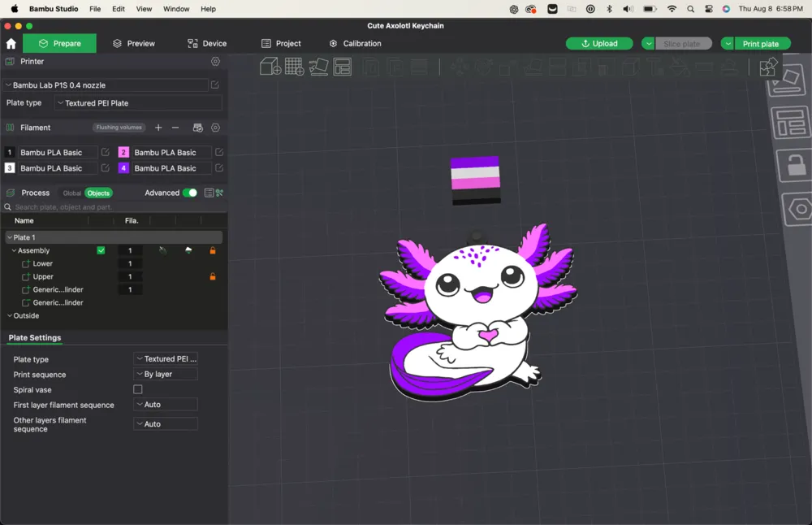The width and height of the screenshot is (812, 525).
Task: Switch process scope to Global
Action: [x=72, y=193]
